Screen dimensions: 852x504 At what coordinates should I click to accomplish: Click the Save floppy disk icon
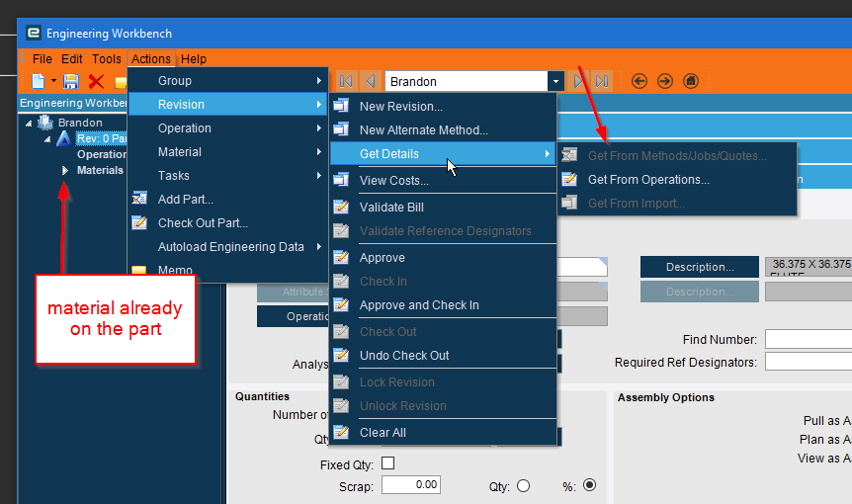(71, 81)
